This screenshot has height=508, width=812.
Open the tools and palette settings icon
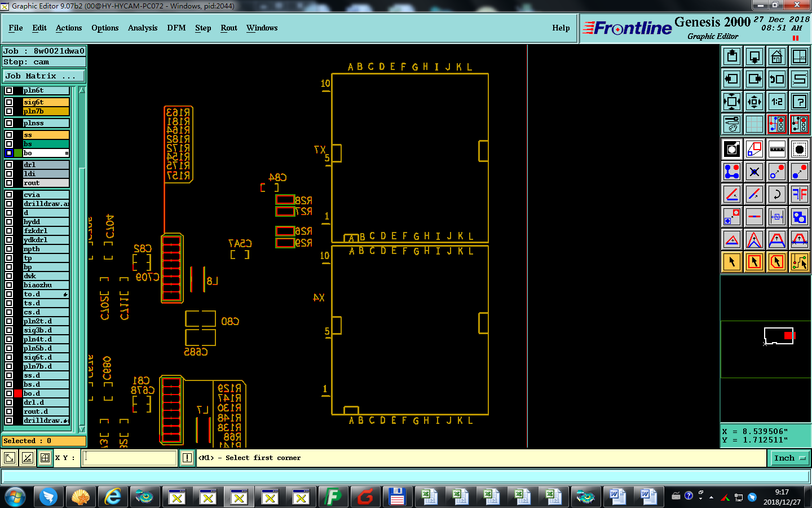coord(732,124)
